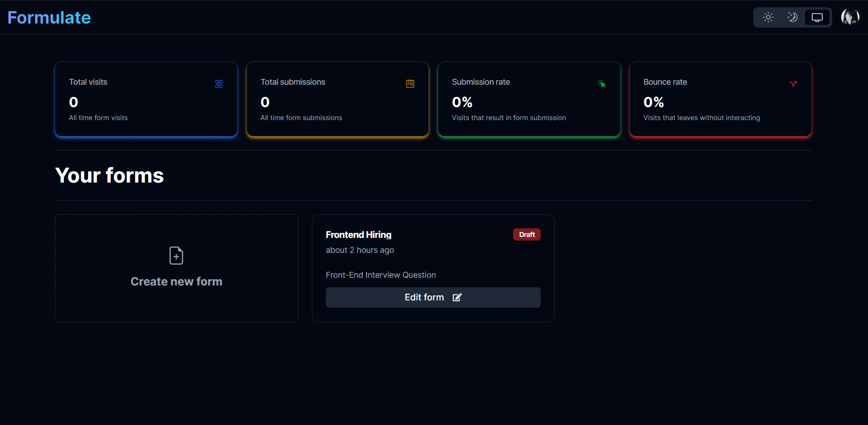
Task: Click the file-plus icon for new form
Action: pos(176,256)
